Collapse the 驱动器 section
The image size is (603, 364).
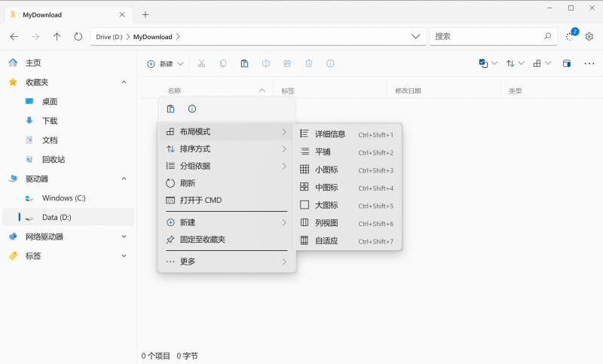124,179
